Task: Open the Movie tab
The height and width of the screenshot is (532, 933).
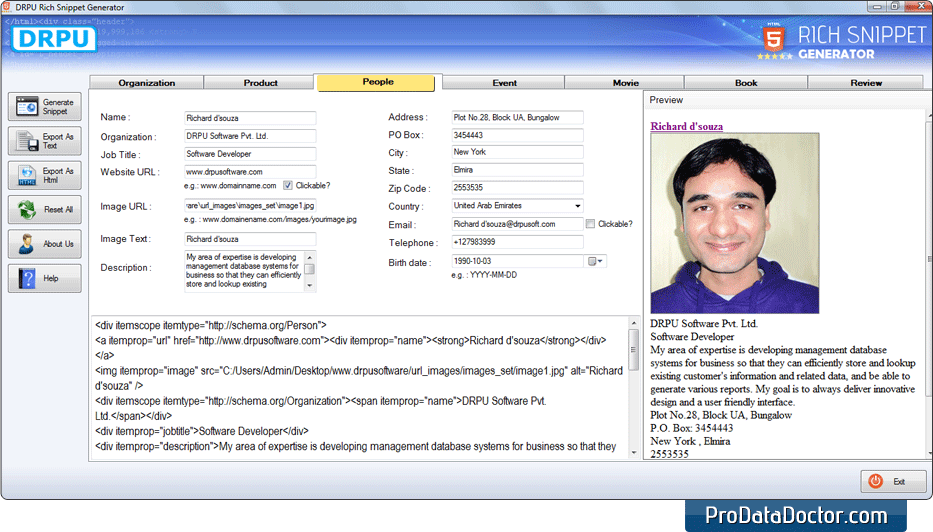Action: (625, 83)
